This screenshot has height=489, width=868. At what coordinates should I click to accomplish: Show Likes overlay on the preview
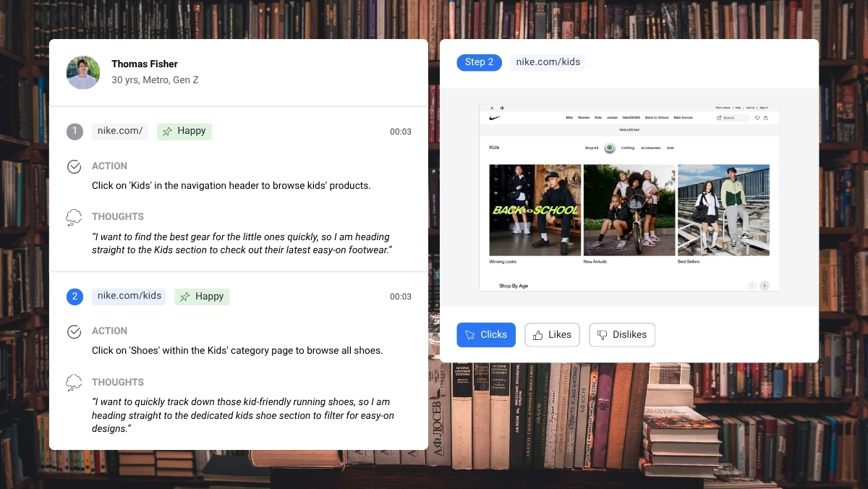[x=552, y=335]
